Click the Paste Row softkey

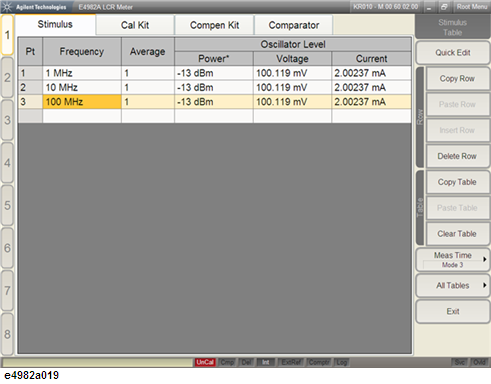[x=457, y=104]
